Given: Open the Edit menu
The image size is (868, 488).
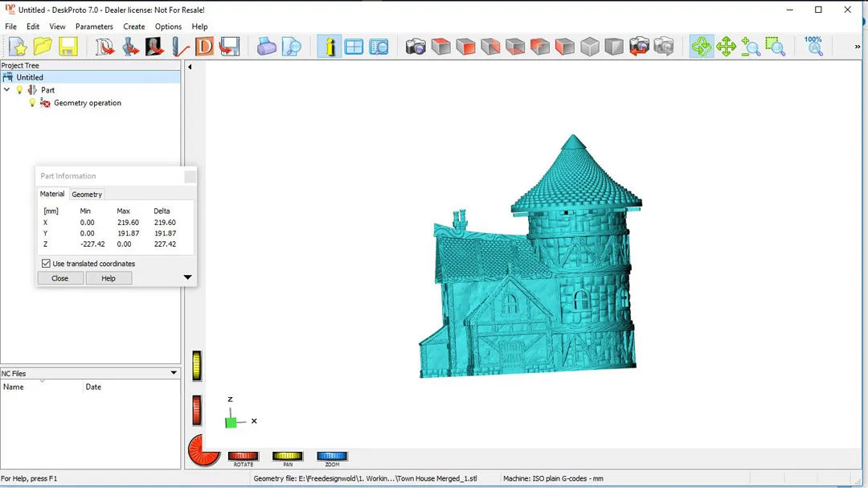Looking at the screenshot, I should pyautogui.click(x=33, y=27).
